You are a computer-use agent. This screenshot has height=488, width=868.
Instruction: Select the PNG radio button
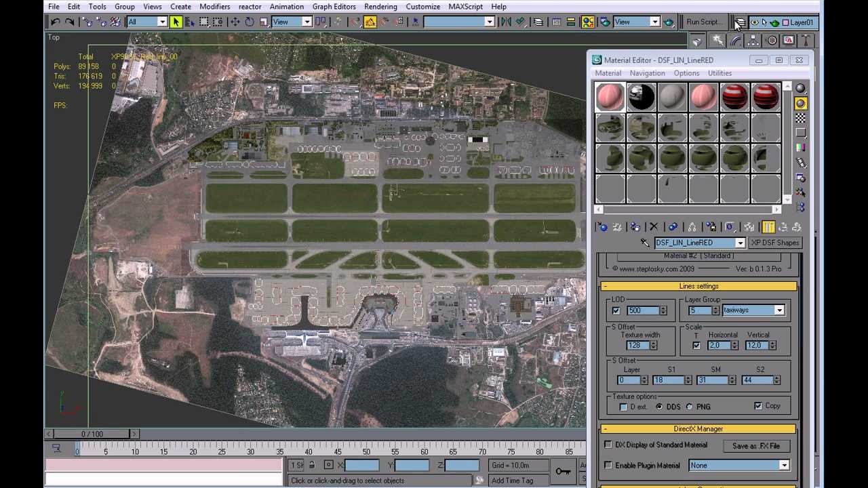(689, 407)
